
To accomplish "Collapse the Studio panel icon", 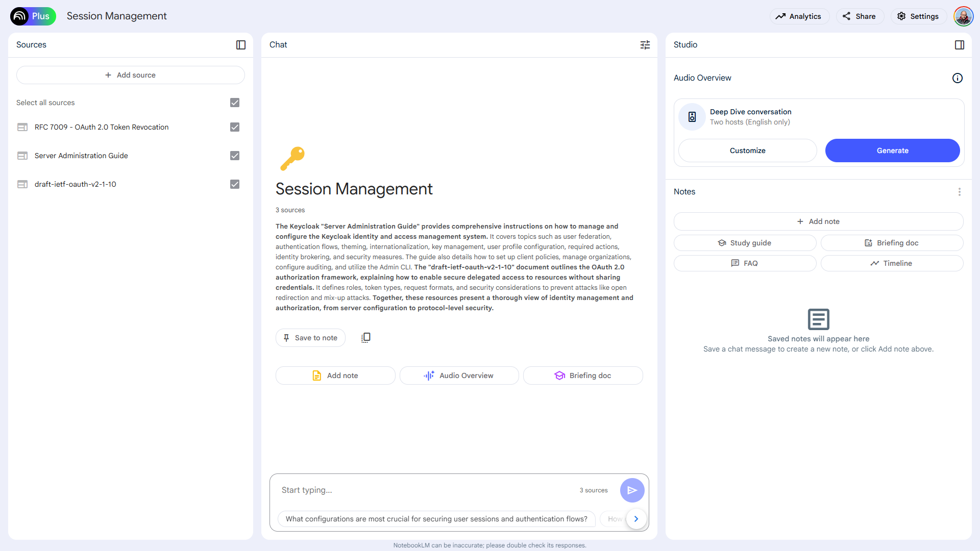I will (959, 45).
